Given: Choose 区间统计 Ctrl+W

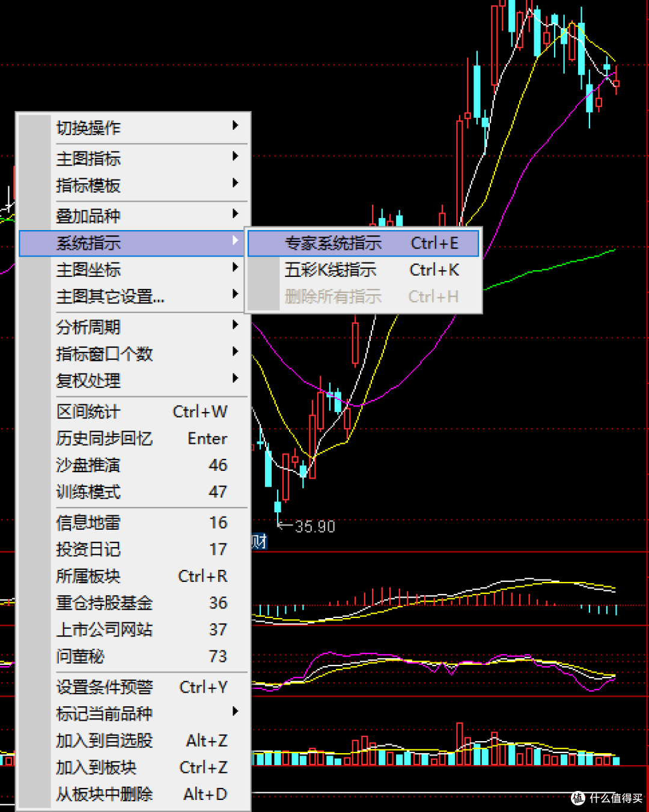Looking at the screenshot, I should [x=134, y=411].
